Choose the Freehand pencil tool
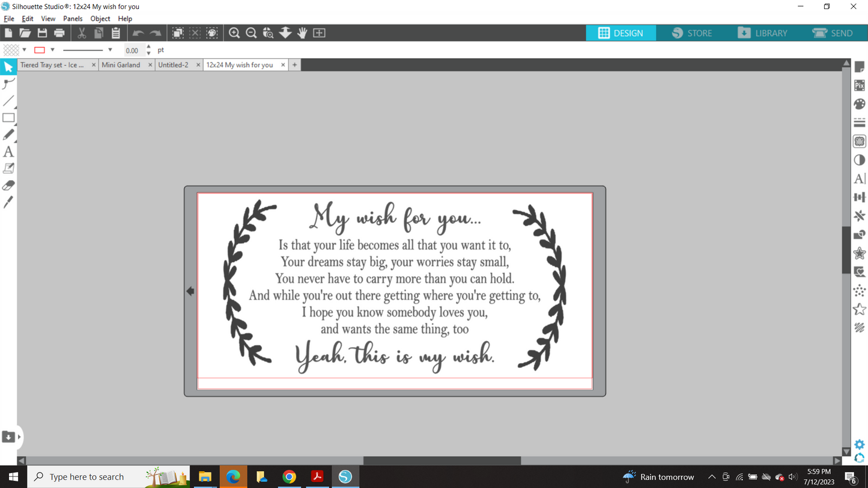 coord(8,134)
